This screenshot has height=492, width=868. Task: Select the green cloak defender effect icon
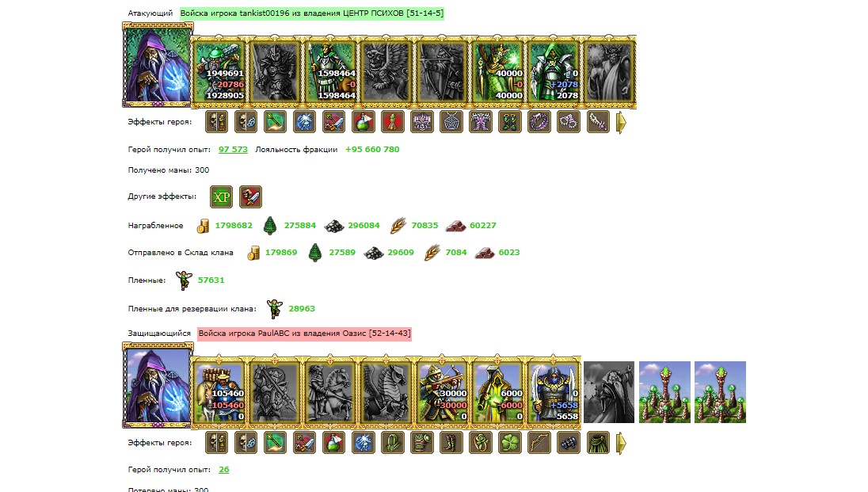click(x=598, y=443)
